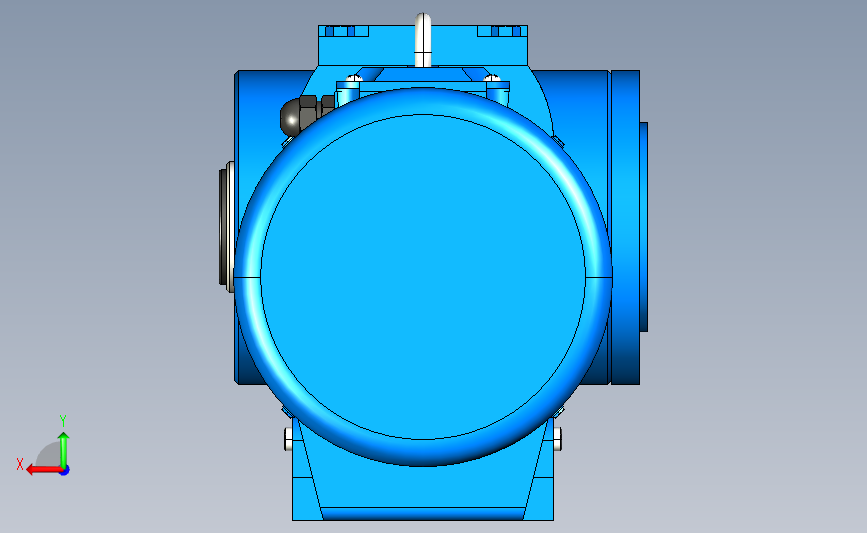
Task: Select the white pin on top of model
Action: pos(423,40)
